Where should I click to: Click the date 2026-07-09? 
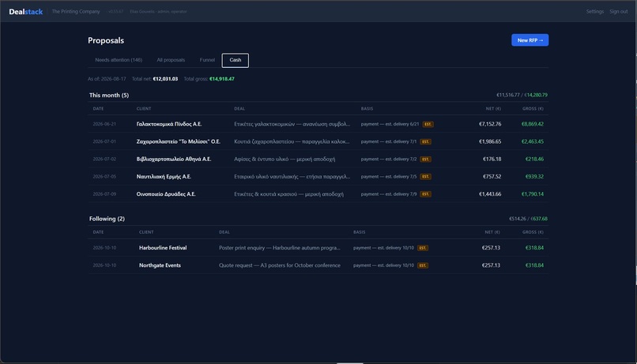point(104,194)
